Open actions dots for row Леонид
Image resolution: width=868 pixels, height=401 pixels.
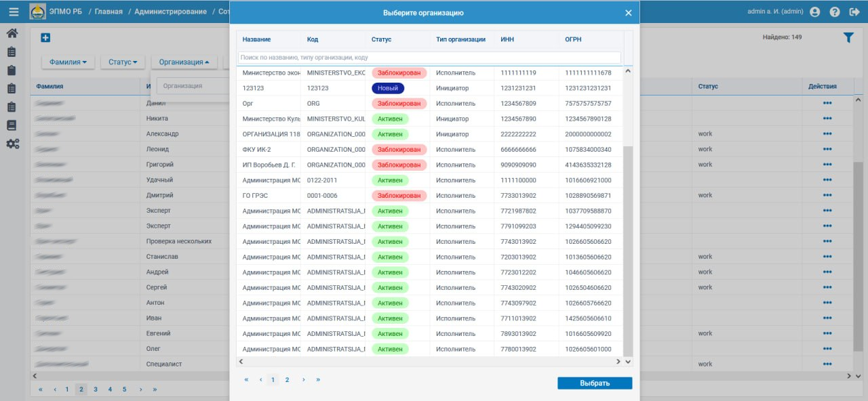point(827,149)
